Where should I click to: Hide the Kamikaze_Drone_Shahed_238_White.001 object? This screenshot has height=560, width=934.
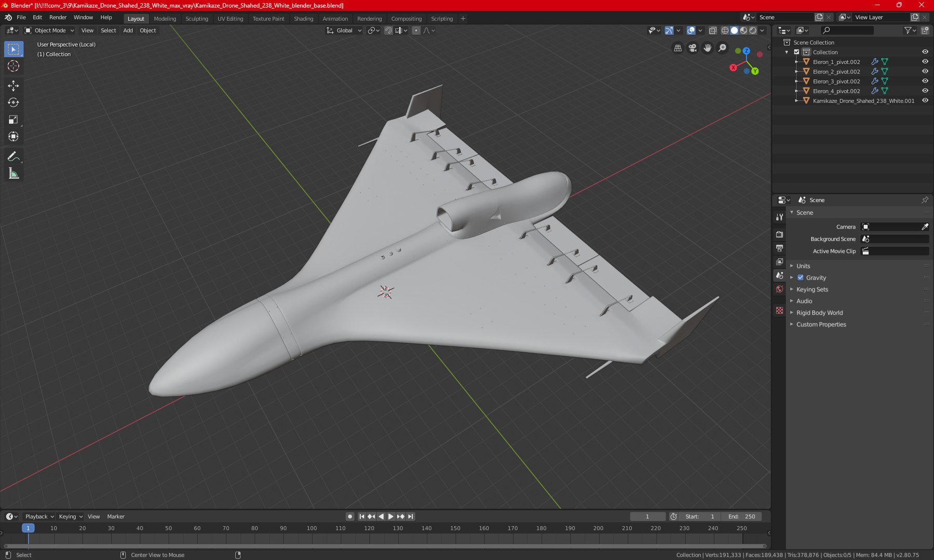(x=925, y=101)
